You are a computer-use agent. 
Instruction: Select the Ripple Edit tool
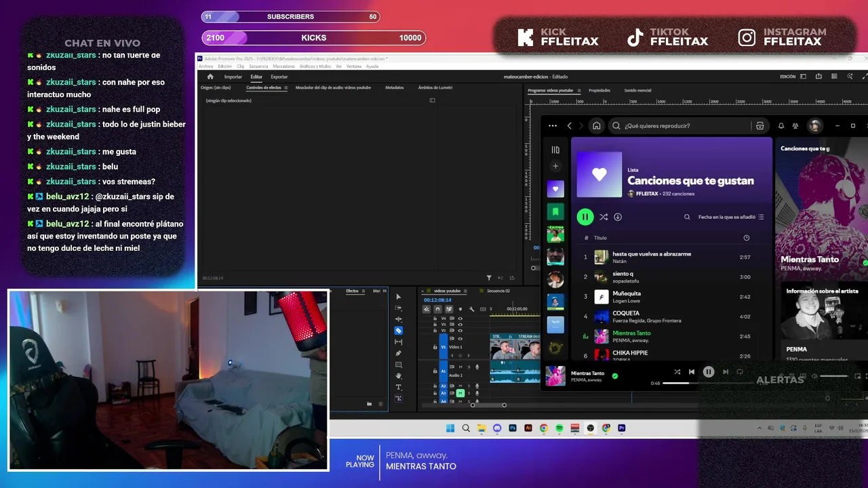399,319
